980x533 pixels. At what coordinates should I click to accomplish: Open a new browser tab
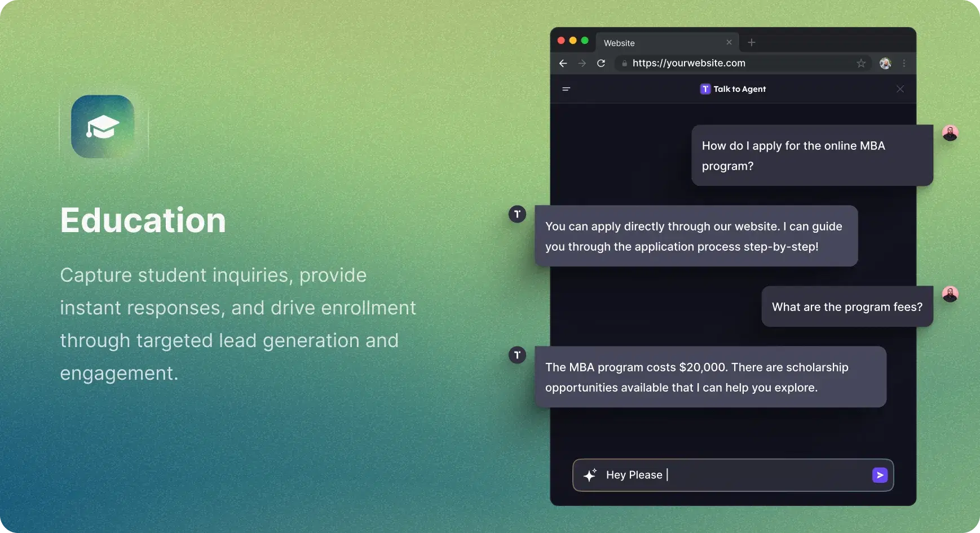point(752,42)
